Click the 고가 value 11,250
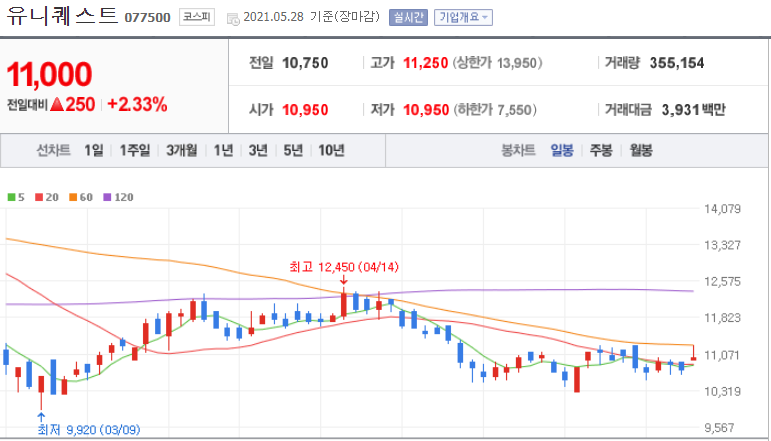The image size is (771, 441). [426, 63]
